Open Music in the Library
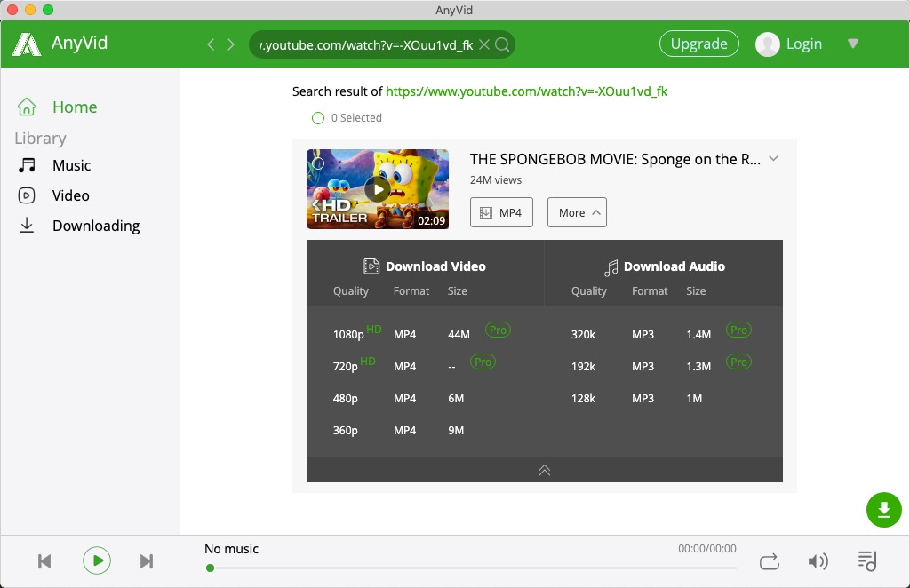Viewport: 910px width, 588px height. coord(54,165)
